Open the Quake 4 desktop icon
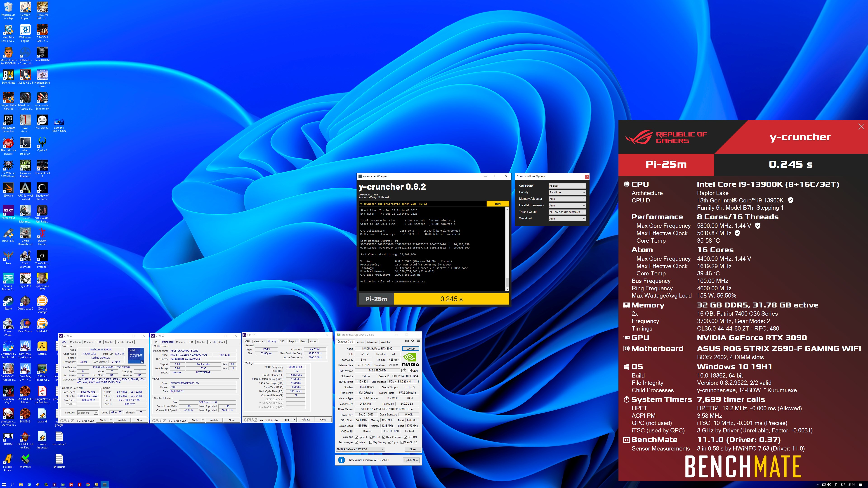Screen dimensions: 868x488 42,145
